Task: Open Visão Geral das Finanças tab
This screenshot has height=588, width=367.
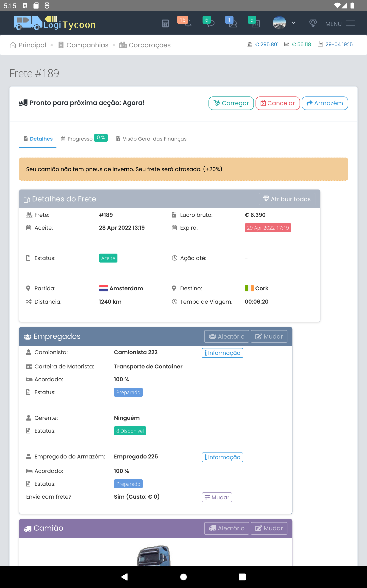Action: (x=154, y=139)
